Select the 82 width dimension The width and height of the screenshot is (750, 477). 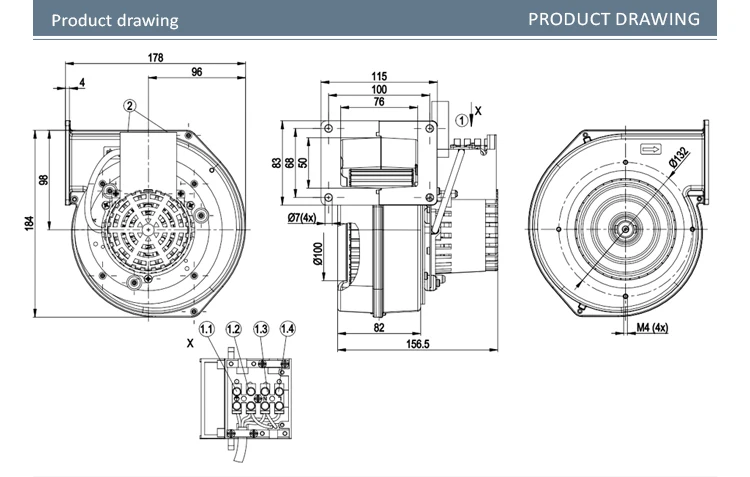[379, 327]
